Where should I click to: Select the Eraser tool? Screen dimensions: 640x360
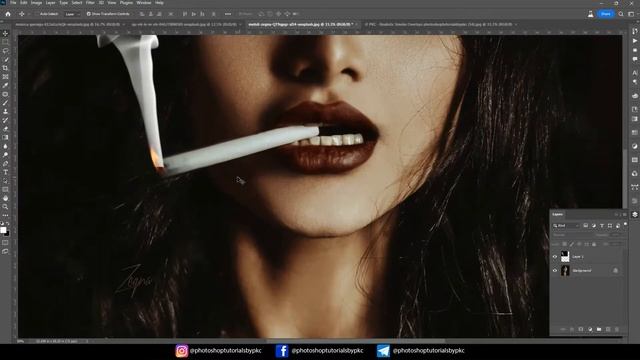click(5, 129)
